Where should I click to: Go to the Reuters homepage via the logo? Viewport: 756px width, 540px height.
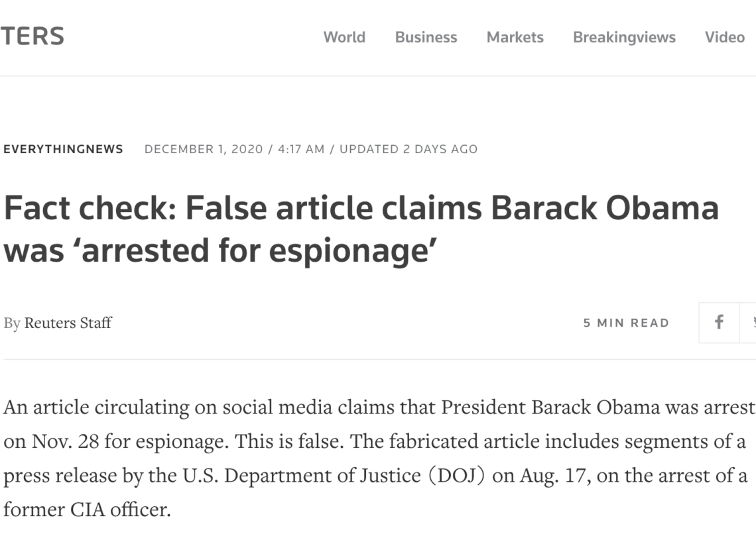32,36
